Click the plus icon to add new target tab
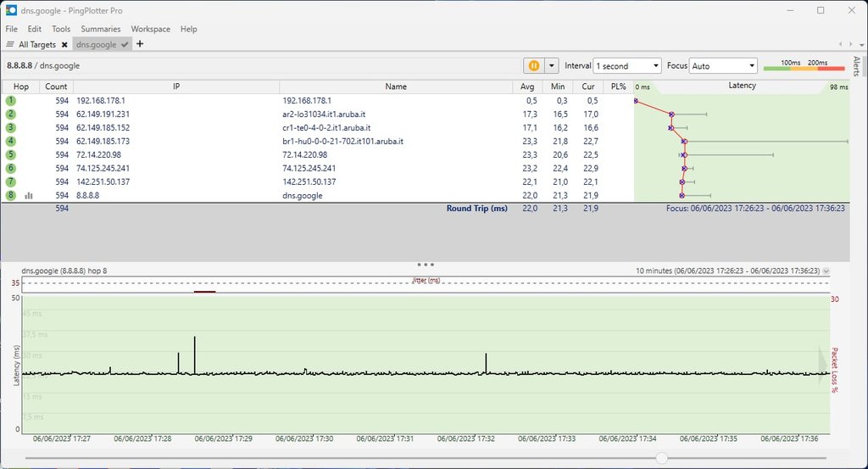The image size is (868, 469). pyautogui.click(x=140, y=44)
